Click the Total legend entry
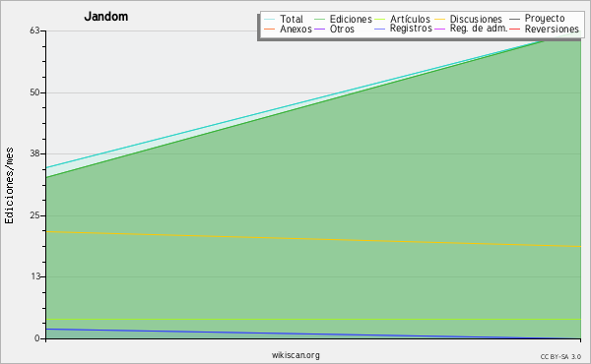The height and width of the screenshot is (364, 591). pos(284,19)
